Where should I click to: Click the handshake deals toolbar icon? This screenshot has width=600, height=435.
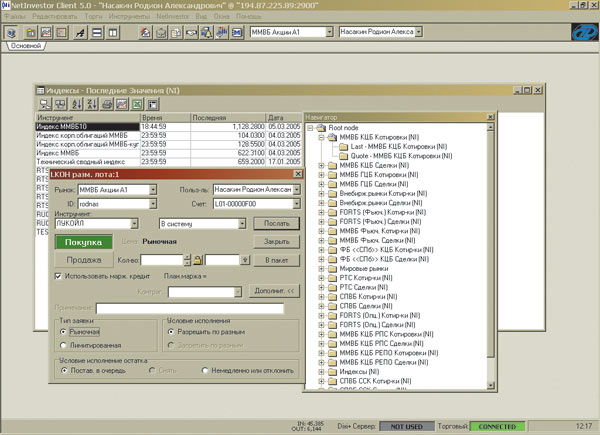[x=191, y=33]
